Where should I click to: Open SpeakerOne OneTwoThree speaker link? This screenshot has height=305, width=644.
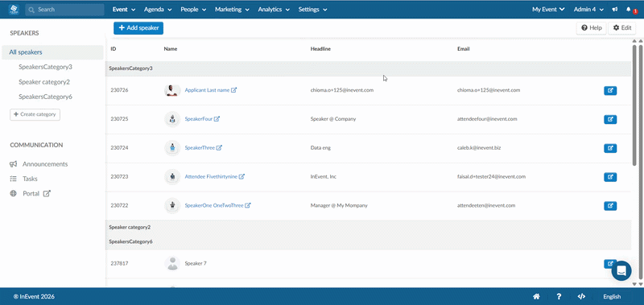click(x=214, y=205)
